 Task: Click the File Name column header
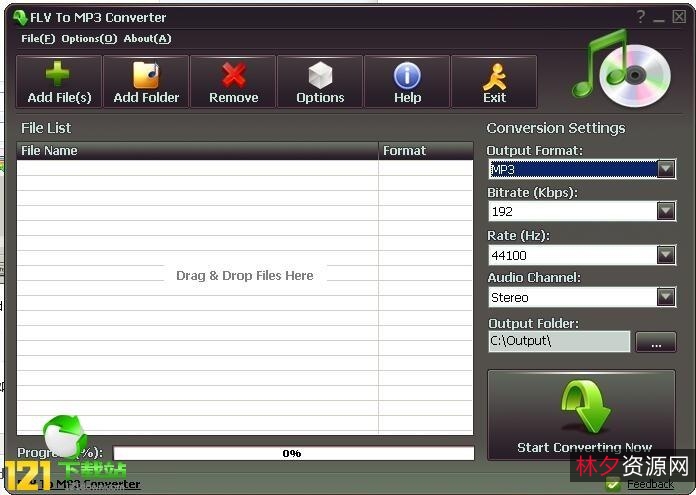point(198,151)
